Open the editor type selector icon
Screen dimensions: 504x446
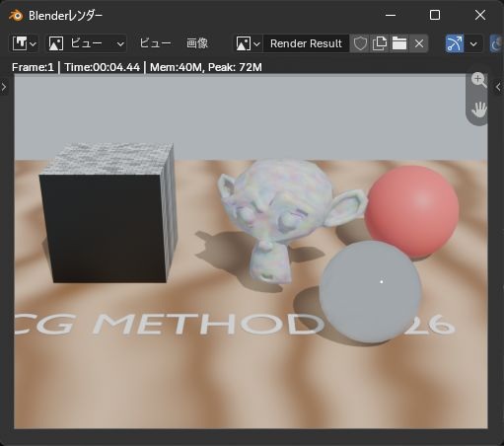click(x=24, y=43)
